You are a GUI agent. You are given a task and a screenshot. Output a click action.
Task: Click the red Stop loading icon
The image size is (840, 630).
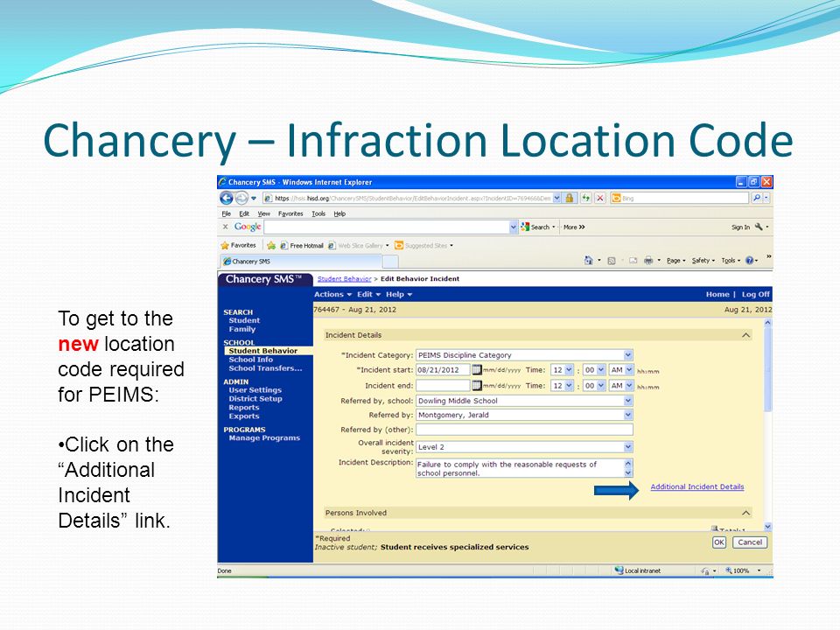(x=600, y=199)
